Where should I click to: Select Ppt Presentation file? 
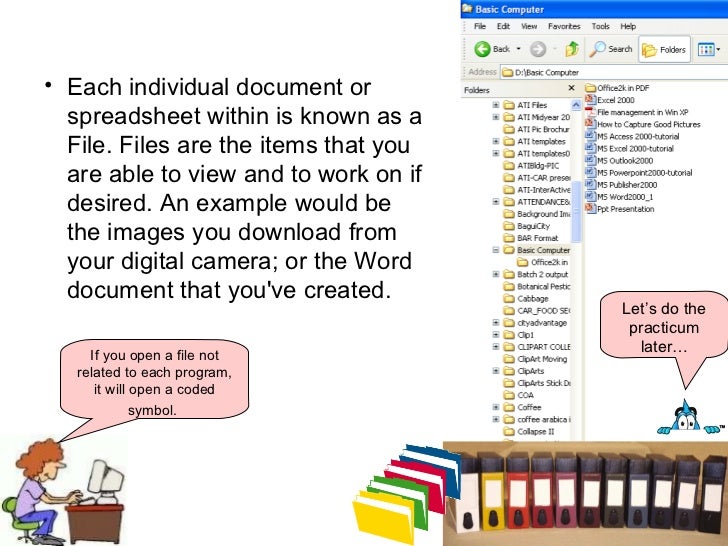620,208
